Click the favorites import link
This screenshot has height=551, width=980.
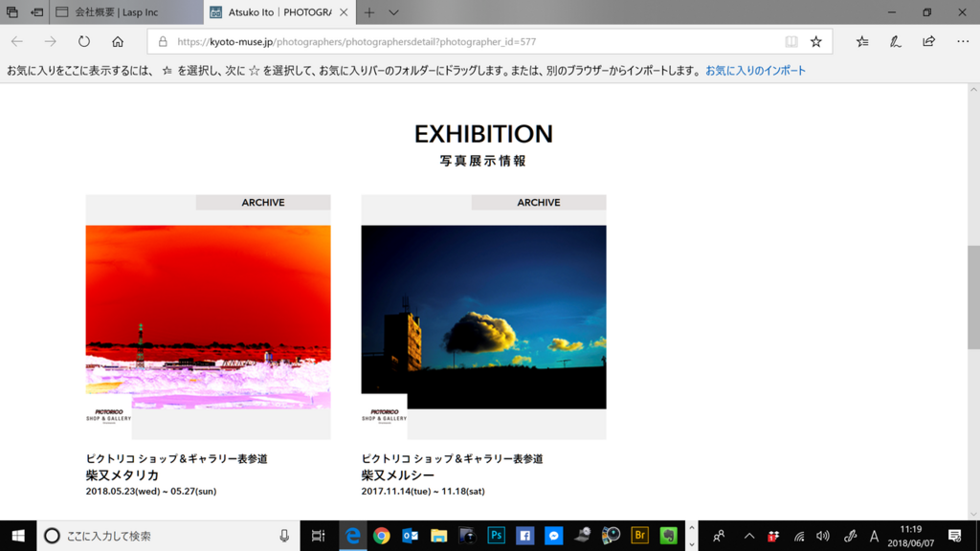point(756,71)
